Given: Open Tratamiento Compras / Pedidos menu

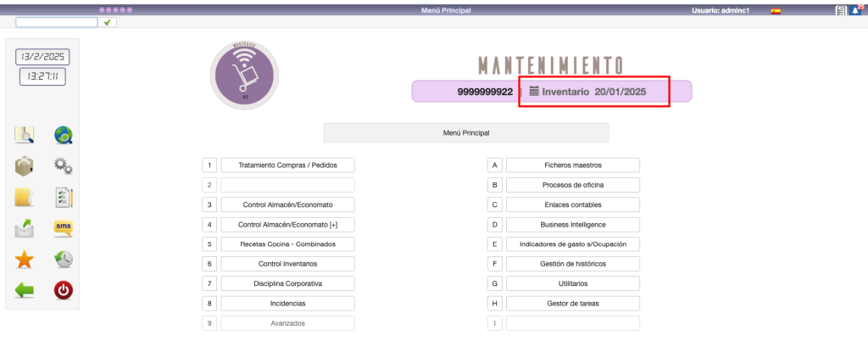Looking at the screenshot, I should pos(287,165).
